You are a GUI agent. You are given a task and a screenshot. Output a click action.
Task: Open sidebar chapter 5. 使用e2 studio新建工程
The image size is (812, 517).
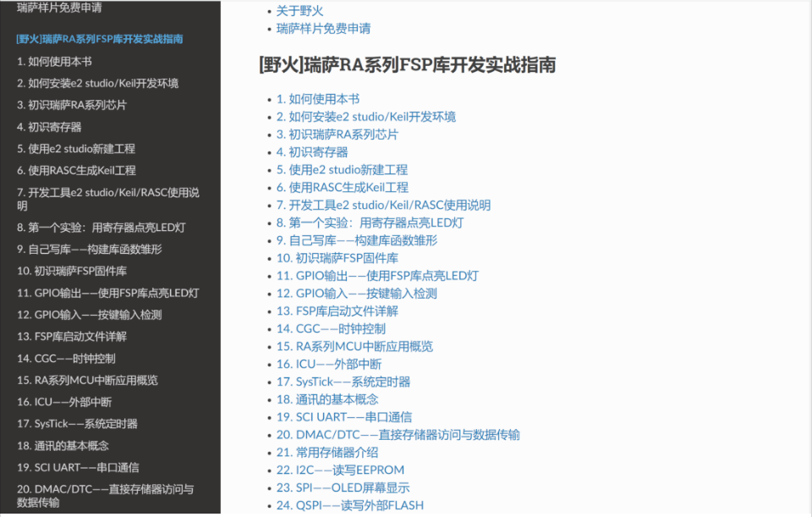point(76,149)
